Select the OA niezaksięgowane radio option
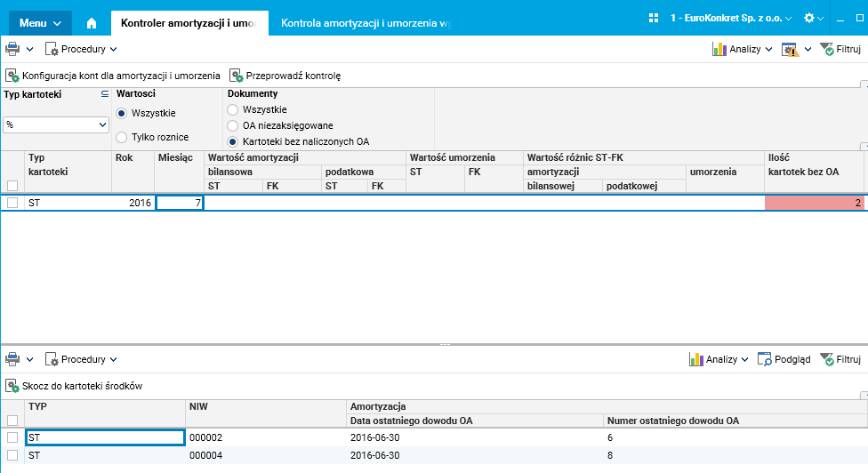The width and height of the screenshot is (868, 473). pyautogui.click(x=233, y=125)
